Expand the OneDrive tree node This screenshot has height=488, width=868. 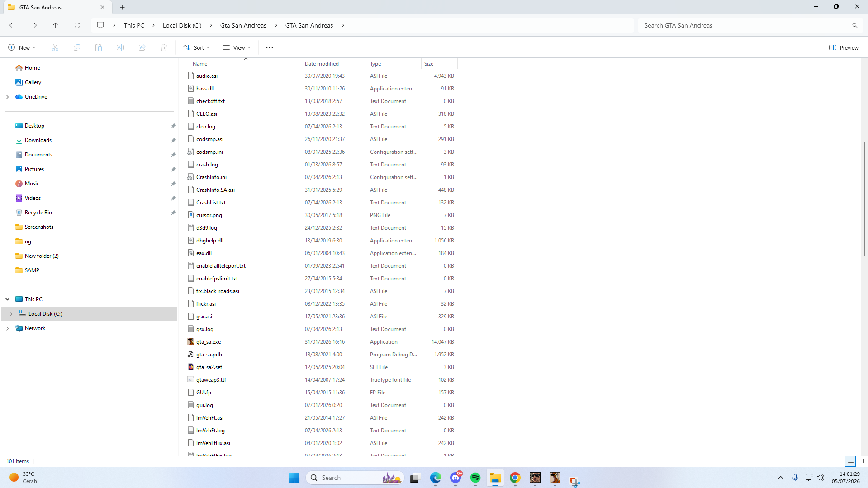click(x=8, y=97)
